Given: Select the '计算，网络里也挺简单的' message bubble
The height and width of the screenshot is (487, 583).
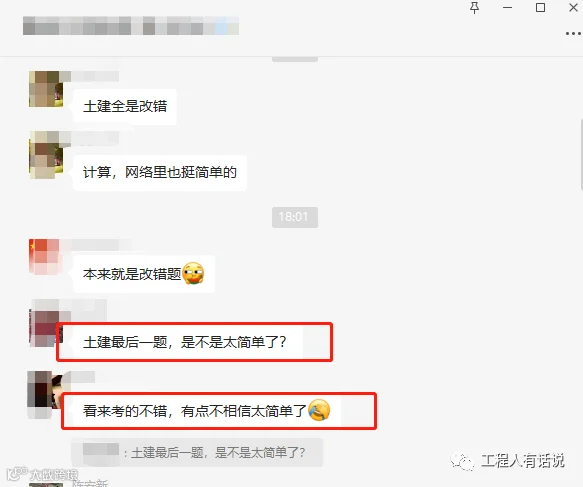Looking at the screenshot, I should point(160,172).
